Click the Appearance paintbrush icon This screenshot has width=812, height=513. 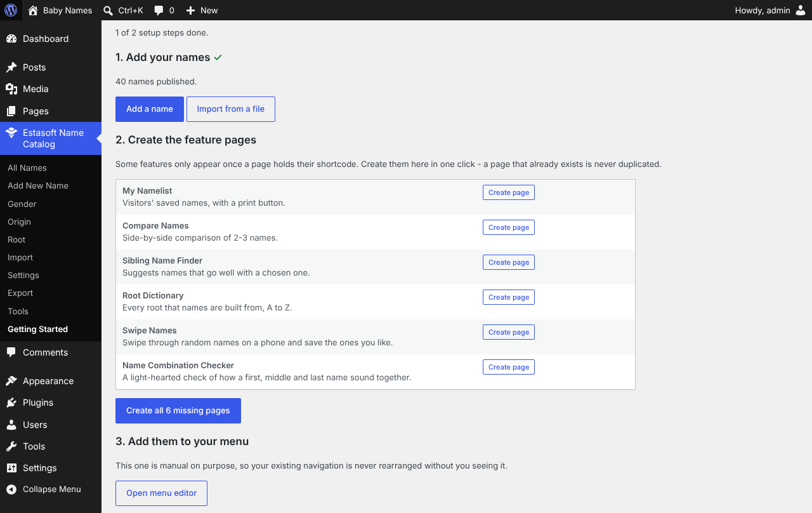tap(11, 381)
